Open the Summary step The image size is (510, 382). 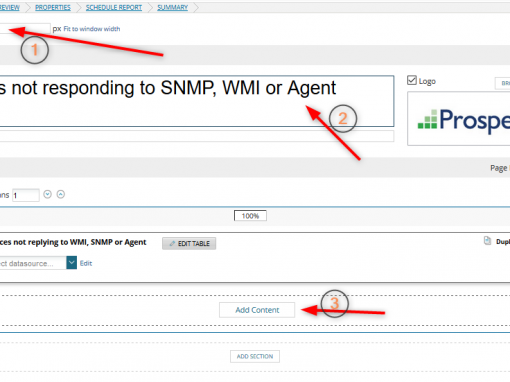[x=172, y=7]
